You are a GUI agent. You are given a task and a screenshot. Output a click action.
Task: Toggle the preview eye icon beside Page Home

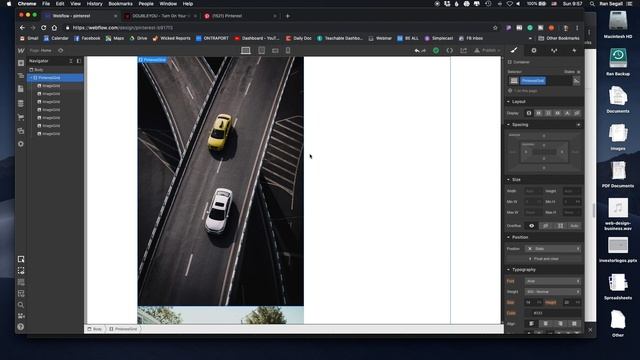tap(60, 51)
